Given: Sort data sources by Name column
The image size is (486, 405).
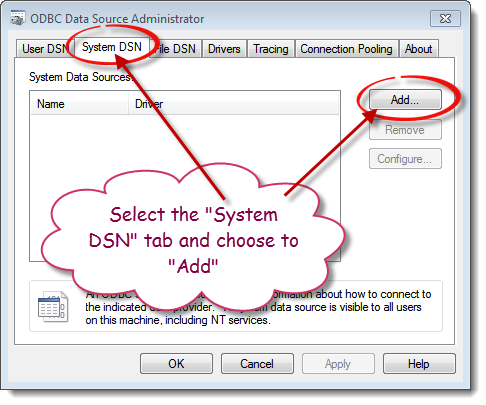Looking at the screenshot, I should pos(79,104).
